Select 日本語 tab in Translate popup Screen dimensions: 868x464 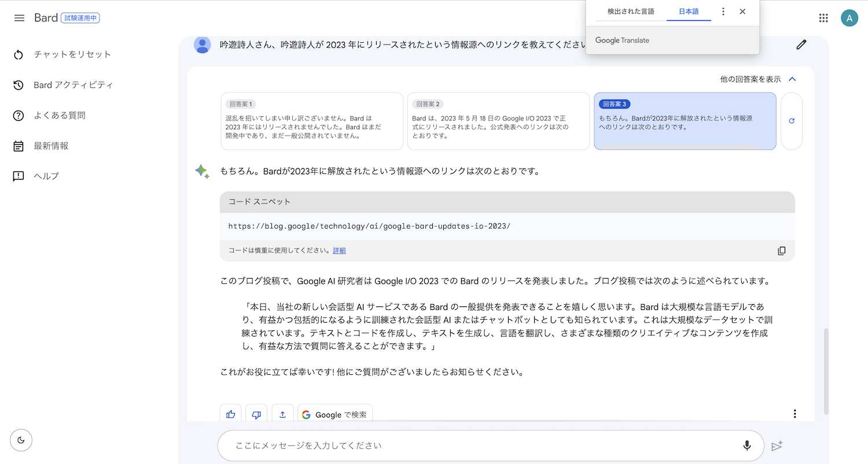point(689,11)
